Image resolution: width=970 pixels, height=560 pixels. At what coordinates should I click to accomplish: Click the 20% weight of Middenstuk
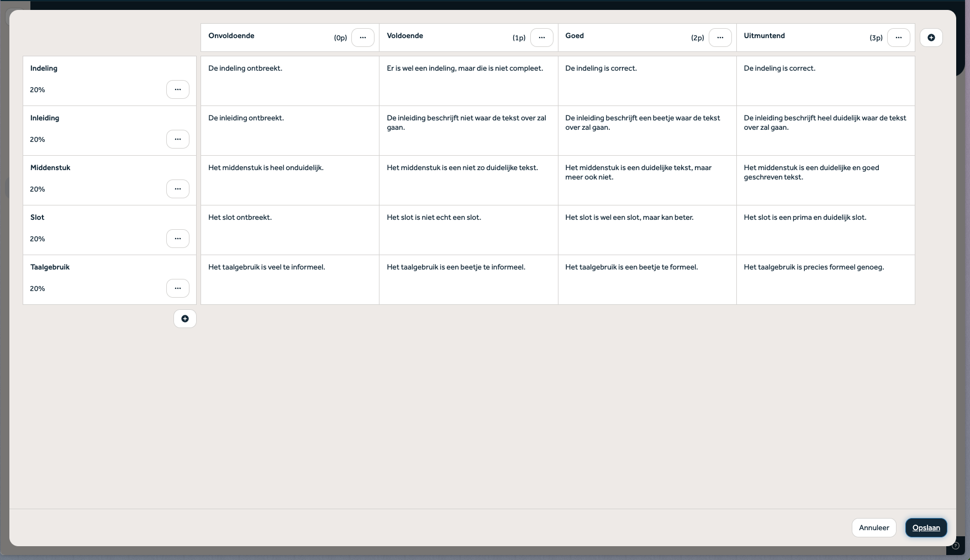38,189
